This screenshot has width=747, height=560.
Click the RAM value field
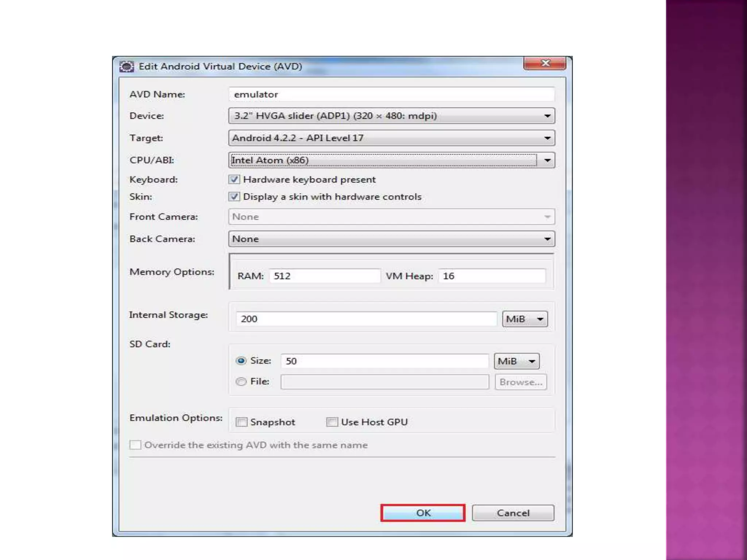click(325, 276)
